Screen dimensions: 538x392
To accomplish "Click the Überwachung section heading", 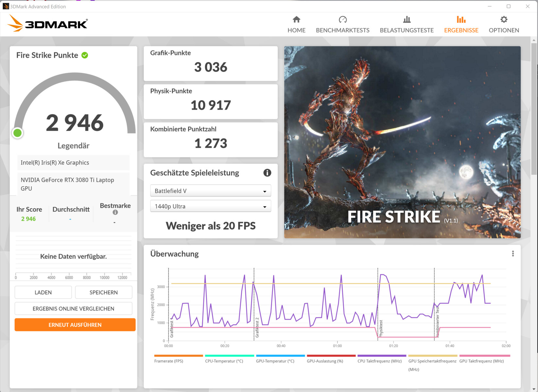I will [174, 254].
